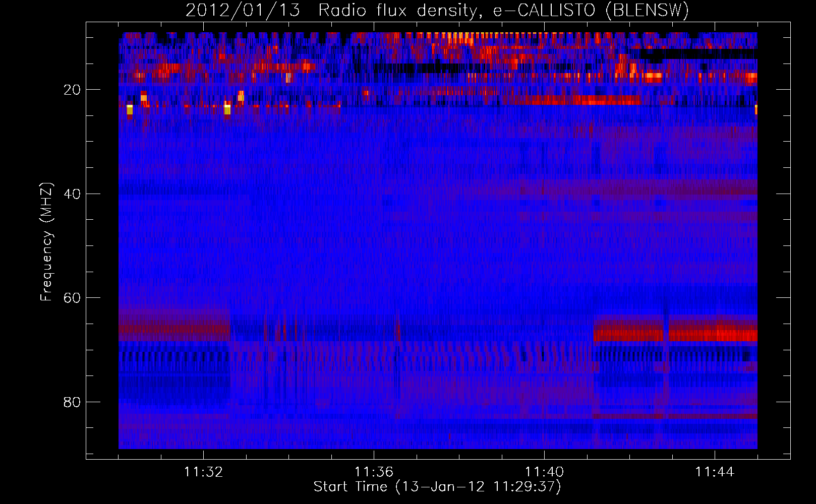This screenshot has width=816, height=504.
Task: Select the 60 MHz frequency tick label
Action: point(72,298)
